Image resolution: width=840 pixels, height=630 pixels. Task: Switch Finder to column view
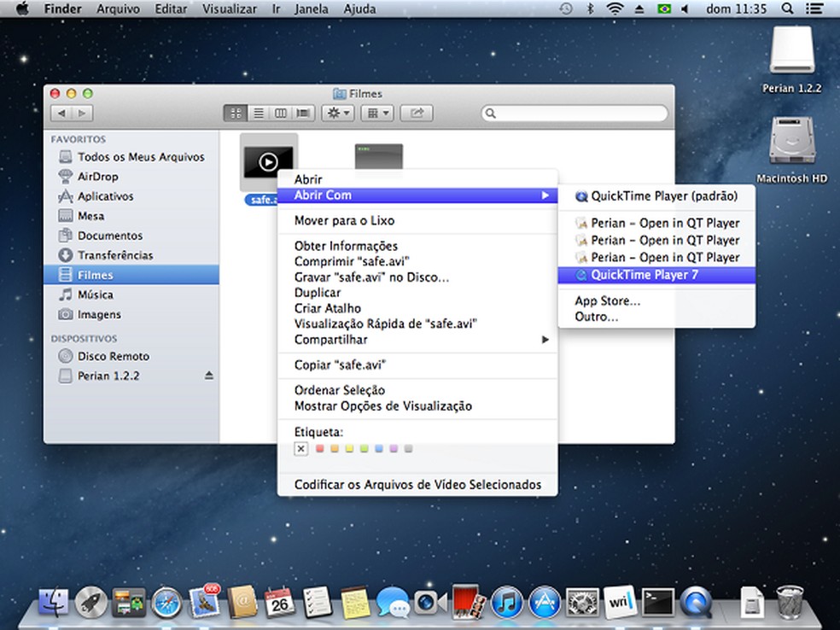(280, 113)
